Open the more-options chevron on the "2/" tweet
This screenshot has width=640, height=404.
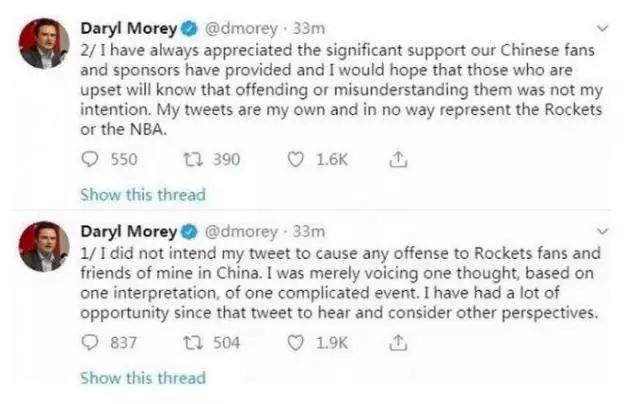[x=599, y=28]
